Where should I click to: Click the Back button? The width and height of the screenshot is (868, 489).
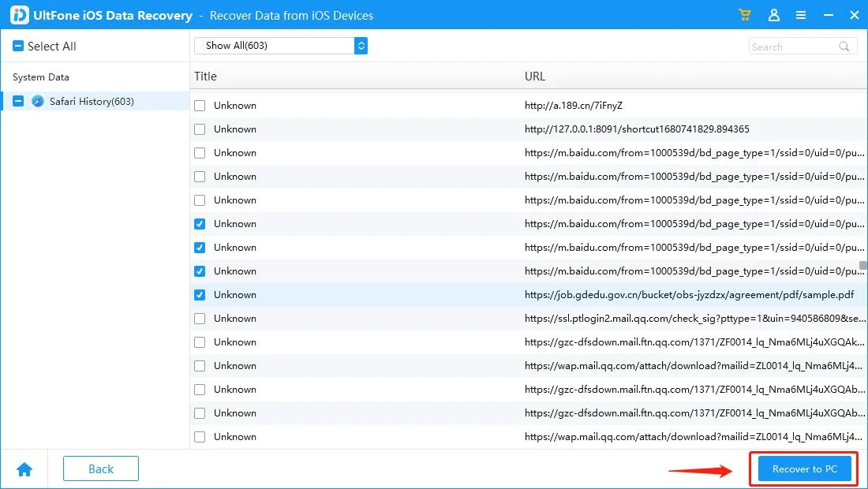(101, 468)
